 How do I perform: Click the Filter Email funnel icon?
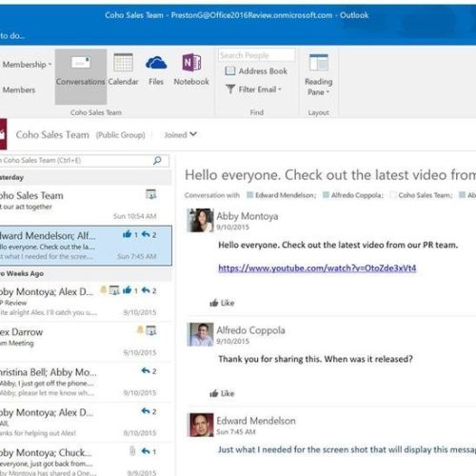click(230, 89)
